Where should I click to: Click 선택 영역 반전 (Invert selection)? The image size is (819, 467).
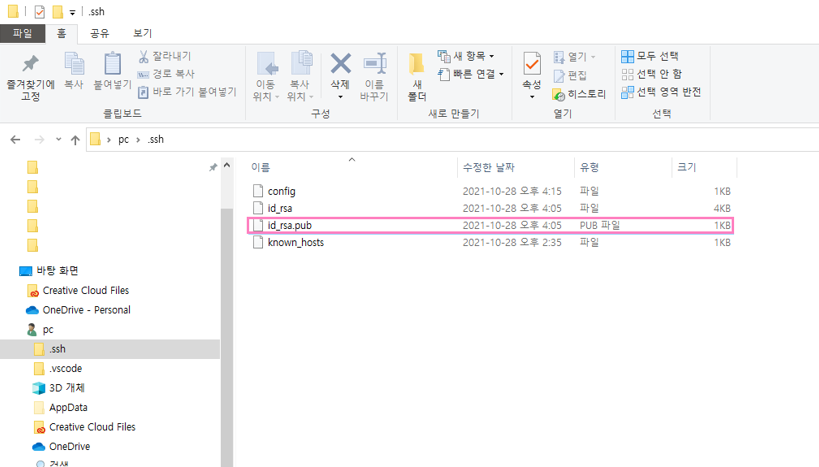tap(660, 92)
